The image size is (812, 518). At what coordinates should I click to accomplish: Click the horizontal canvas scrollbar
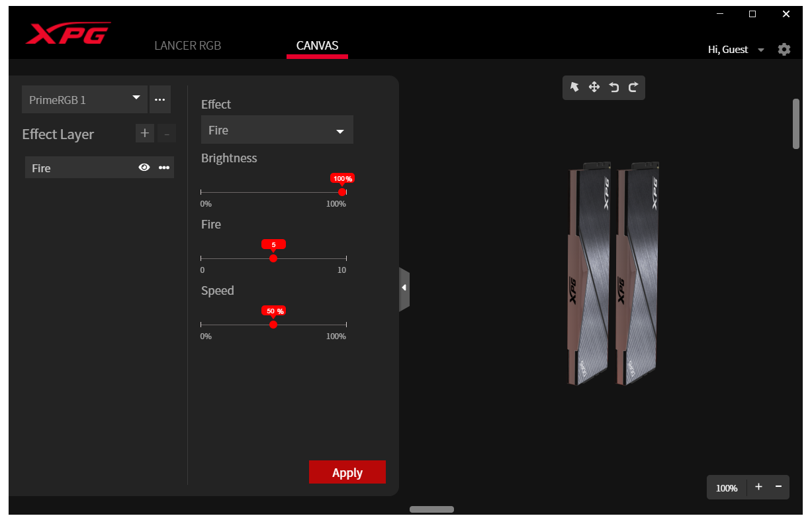click(x=431, y=509)
